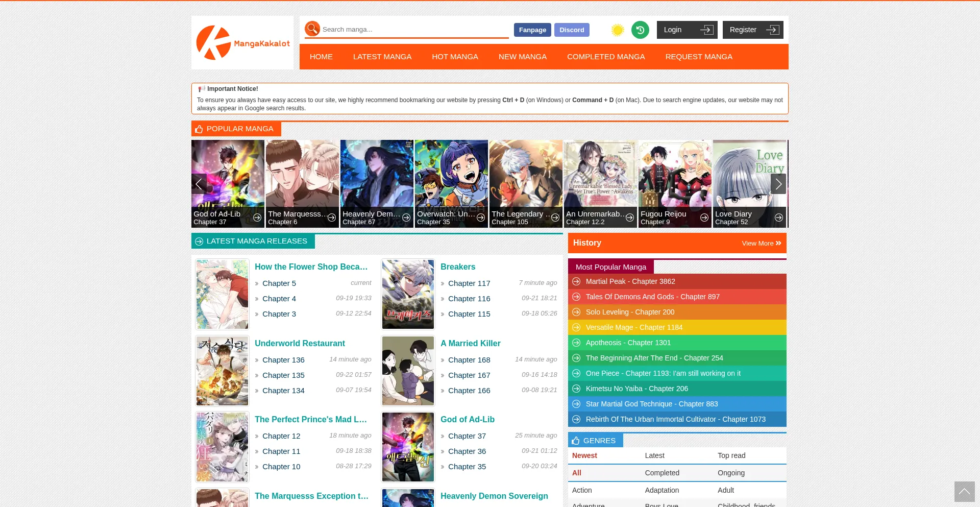Open the Discord link
Screen dimensions: 980x507
[572, 30]
